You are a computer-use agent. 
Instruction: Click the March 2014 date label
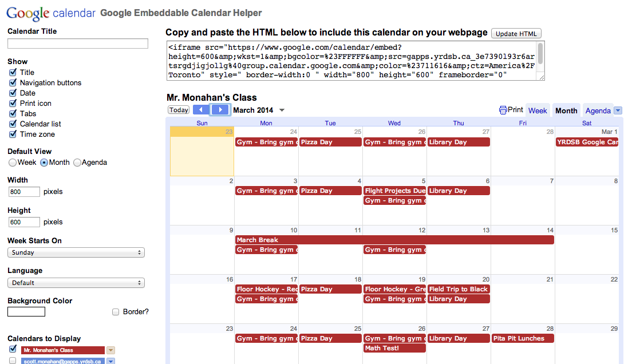click(x=253, y=110)
